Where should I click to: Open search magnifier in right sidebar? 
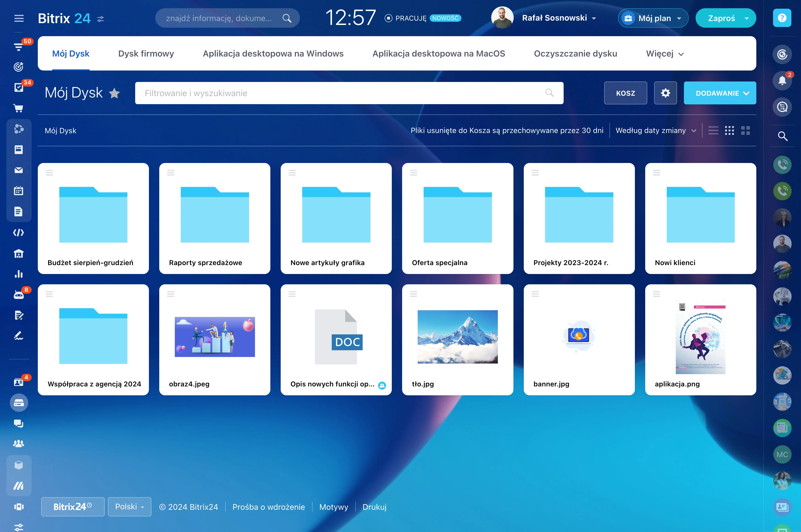click(782, 136)
